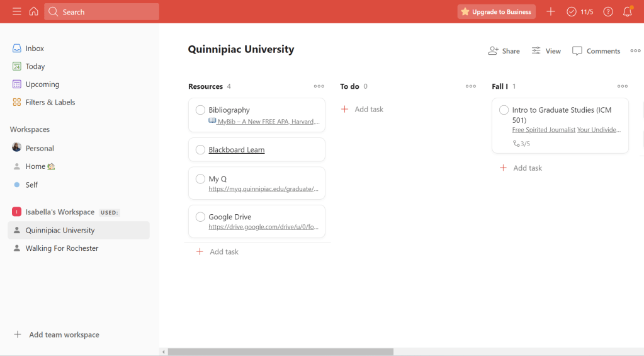Click the Quinnipiac University project title
This screenshot has height=356, width=644.
tap(241, 49)
